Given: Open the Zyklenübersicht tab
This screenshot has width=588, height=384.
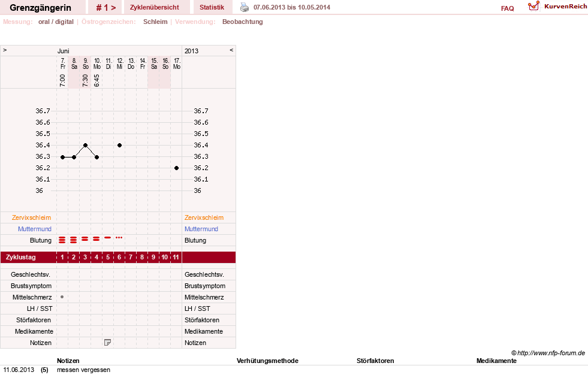Looking at the screenshot, I should (x=155, y=8).
